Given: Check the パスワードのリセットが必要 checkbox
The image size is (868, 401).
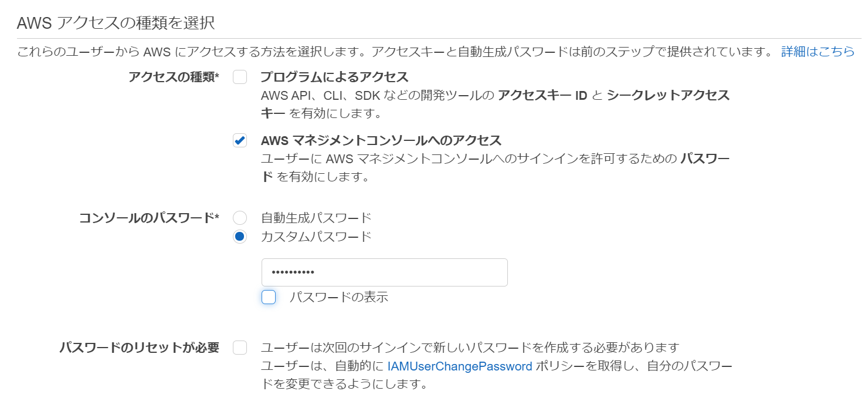Looking at the screenshot, I should (240, 348).
